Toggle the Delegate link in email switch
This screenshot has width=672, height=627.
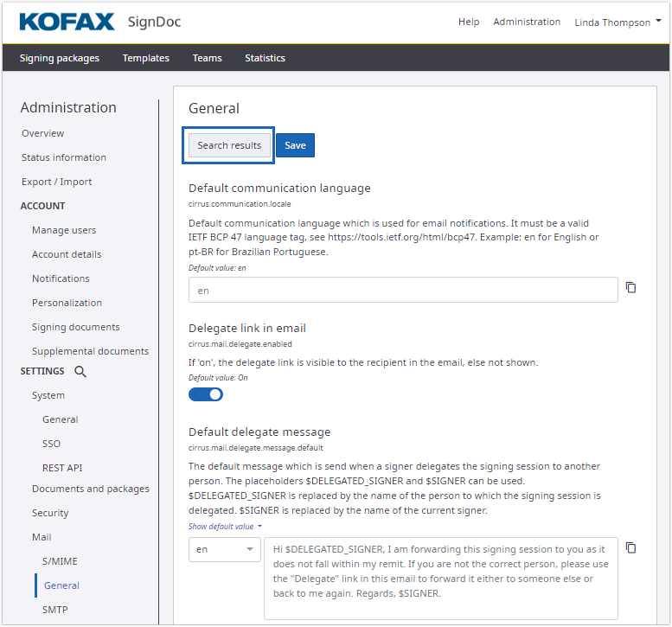(206, 394)
